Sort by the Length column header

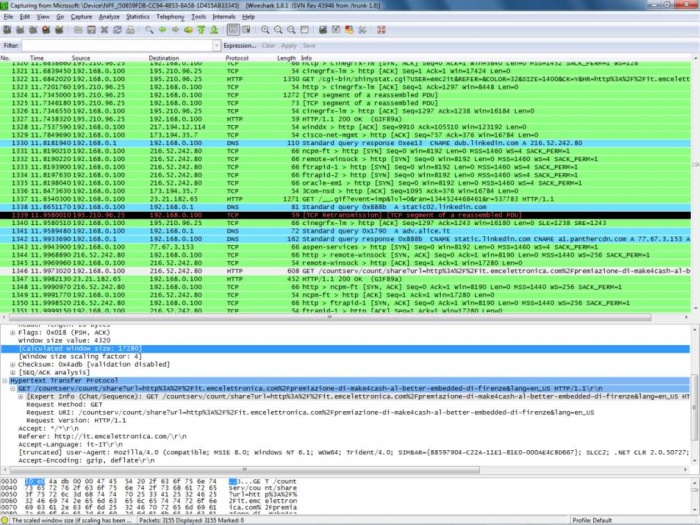click(286, 58)
